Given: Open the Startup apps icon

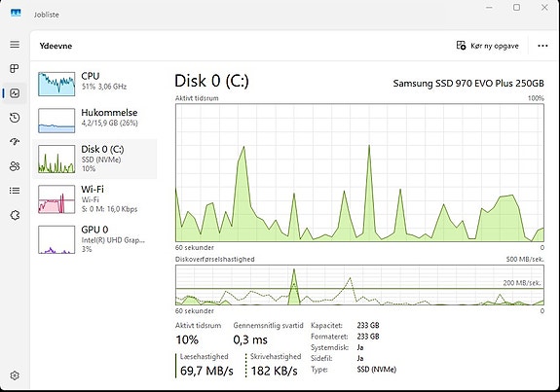Looking at the screenshot, I should coord(15,142).
